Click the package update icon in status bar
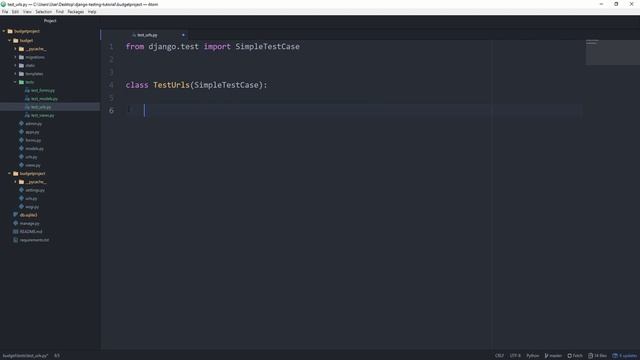Screen dimensions: 640x360 615,356
